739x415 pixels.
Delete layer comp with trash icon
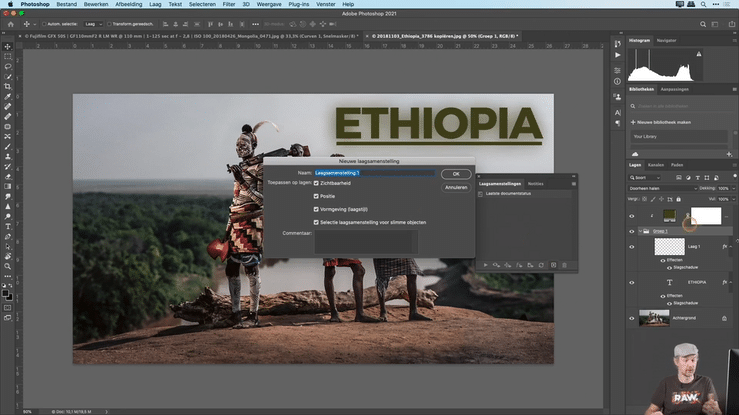click(565, 265)
